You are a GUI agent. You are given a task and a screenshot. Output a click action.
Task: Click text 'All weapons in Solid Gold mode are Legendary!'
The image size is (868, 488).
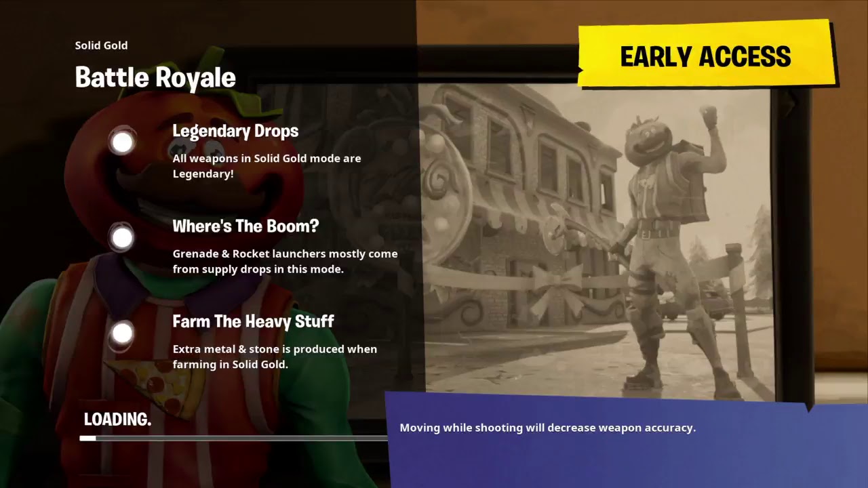click(x=267, y=166)
